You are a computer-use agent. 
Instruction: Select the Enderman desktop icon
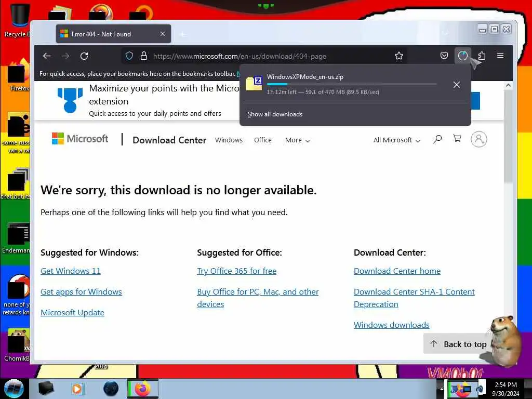17,238
